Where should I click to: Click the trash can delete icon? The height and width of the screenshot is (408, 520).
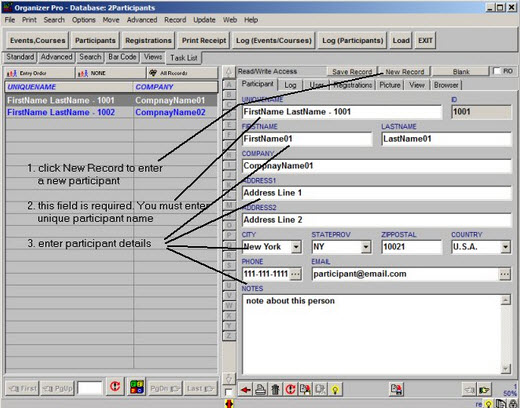(275, 389)
